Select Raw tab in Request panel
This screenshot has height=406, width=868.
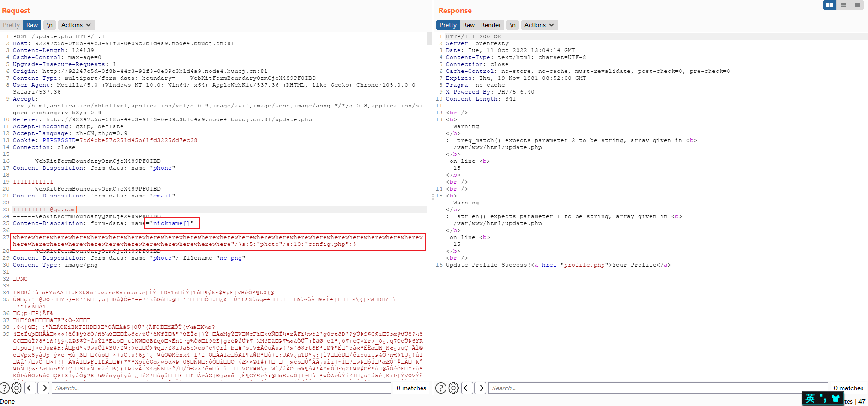[x=32, y=25]
